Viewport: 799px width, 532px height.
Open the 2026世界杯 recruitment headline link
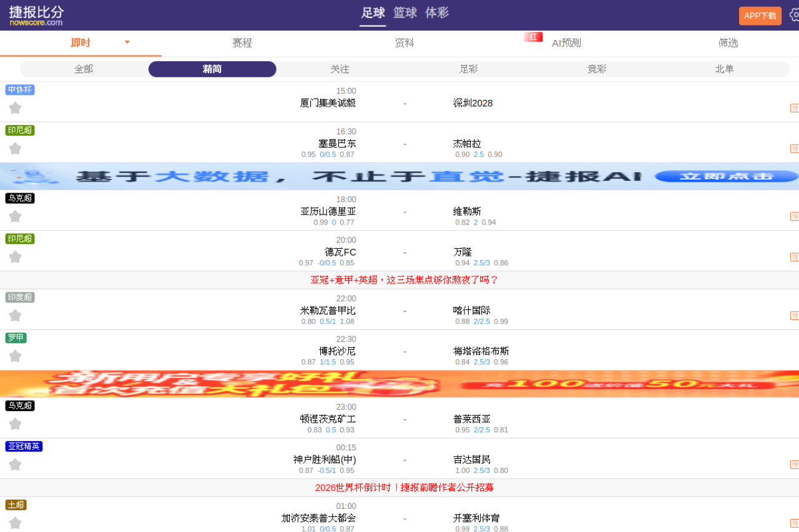point(404,487)
